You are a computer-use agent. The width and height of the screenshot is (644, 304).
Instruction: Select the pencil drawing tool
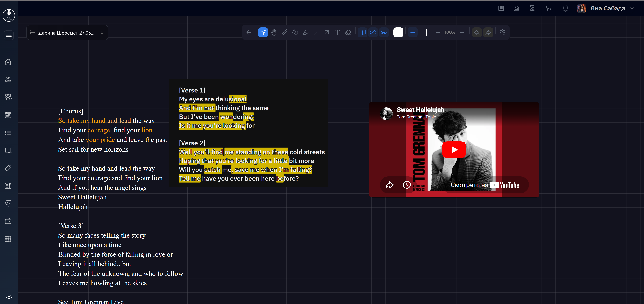pos(284,32)
